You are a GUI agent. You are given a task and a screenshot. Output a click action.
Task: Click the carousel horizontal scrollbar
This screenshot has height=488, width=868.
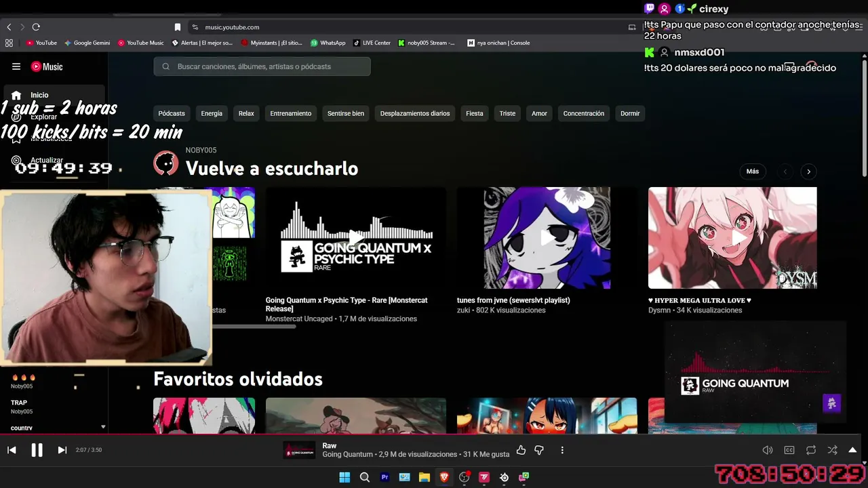(x=254, y=327)
